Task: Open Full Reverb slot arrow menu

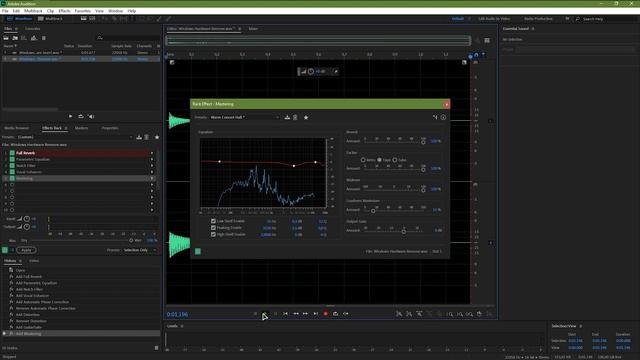Action: point(152,153)
